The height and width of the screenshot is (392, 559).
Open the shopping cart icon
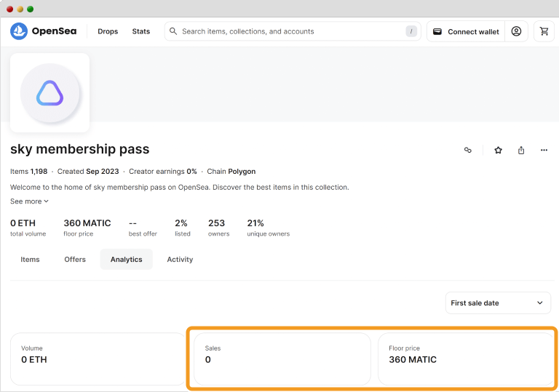544,31
